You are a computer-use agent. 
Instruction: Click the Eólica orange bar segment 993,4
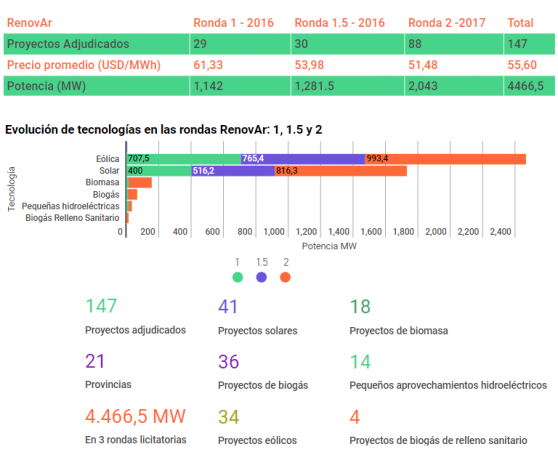click(x=446, y=159)
